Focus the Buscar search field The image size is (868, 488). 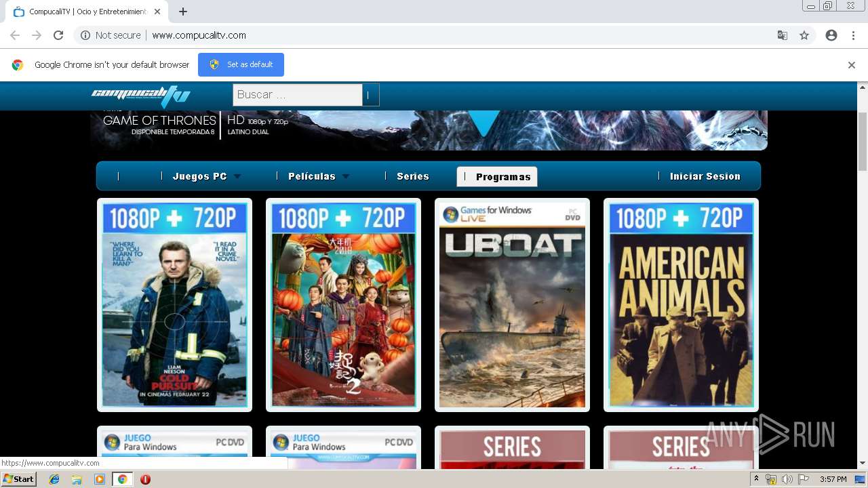coord(297,95)
